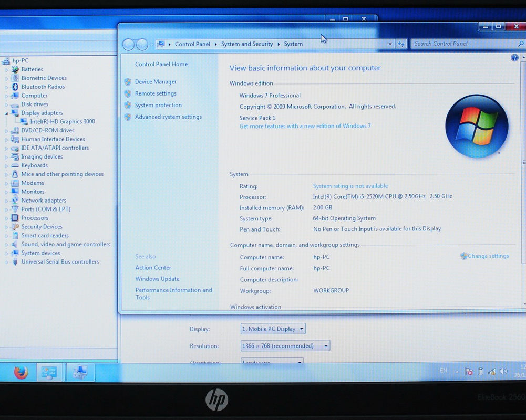
Task: Show hidden tray icons arrow
Action: [x=457, y=372]
